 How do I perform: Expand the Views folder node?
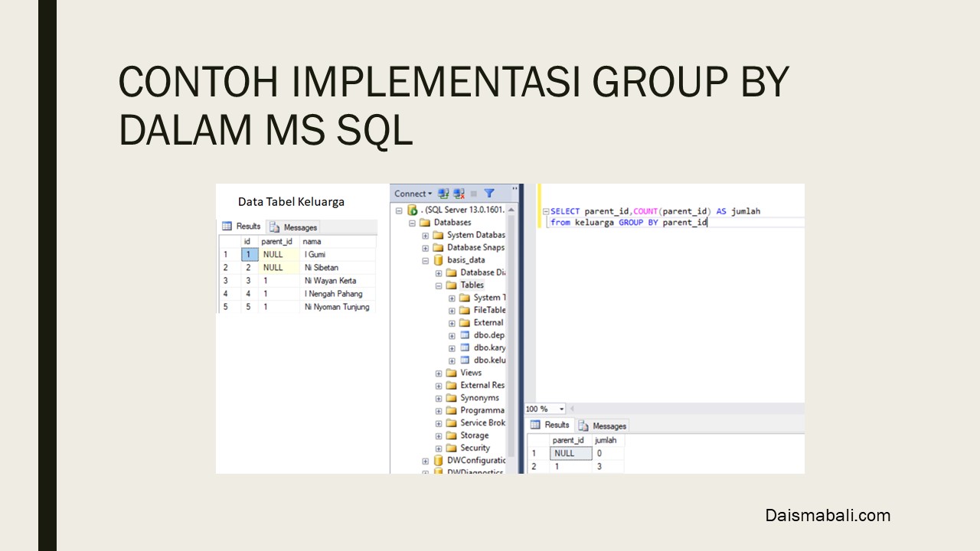(x=439, y=373)
